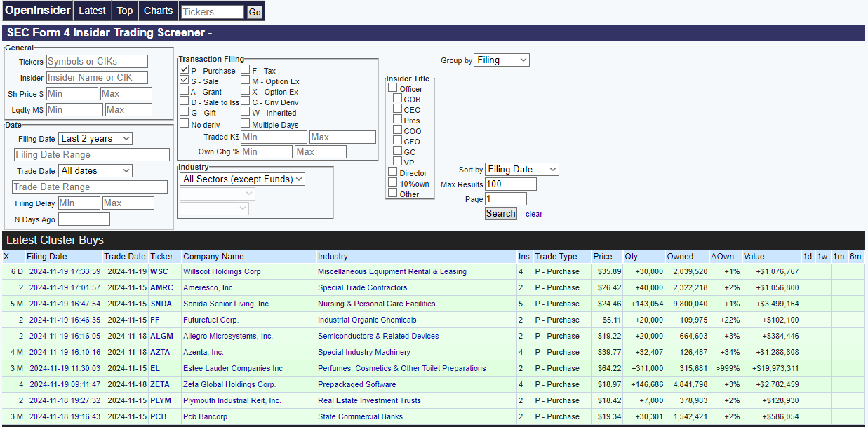Enable the C - Cnv Deriv checkbox
The image size is (868, 427).
click(246, 102)
